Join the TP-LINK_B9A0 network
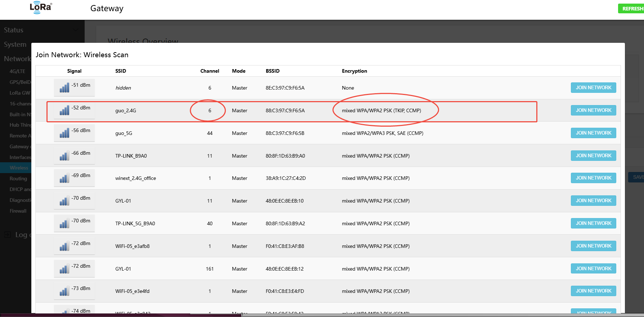 pos(593,156)
